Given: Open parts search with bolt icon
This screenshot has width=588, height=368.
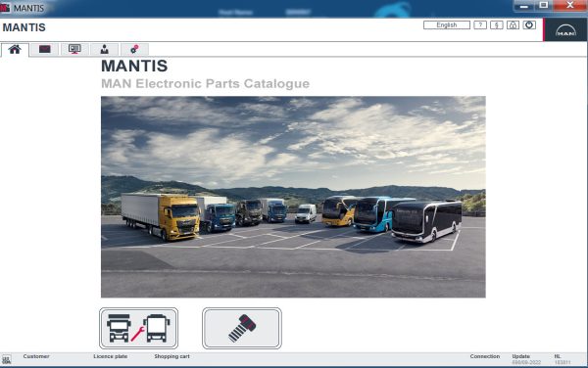Looking at the screenshot, I should [242, 328].
